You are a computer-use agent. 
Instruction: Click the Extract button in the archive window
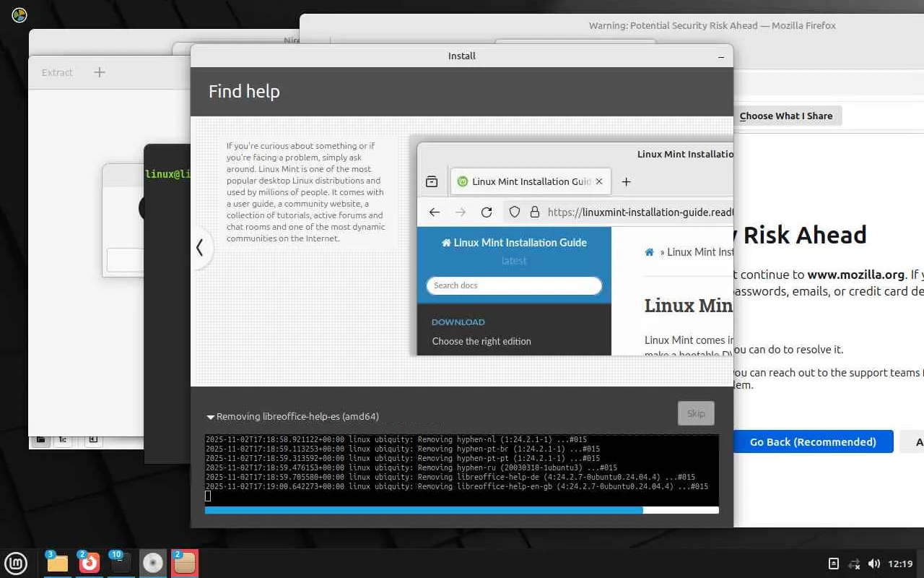click(57, 72)
